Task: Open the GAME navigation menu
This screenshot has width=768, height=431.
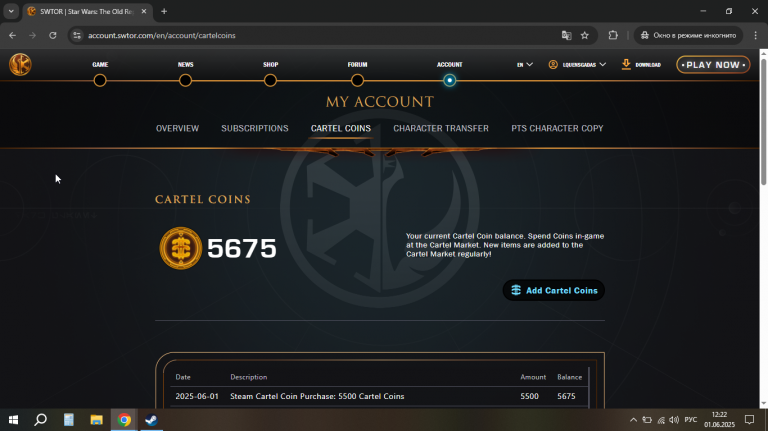Action: coord(100,65)
